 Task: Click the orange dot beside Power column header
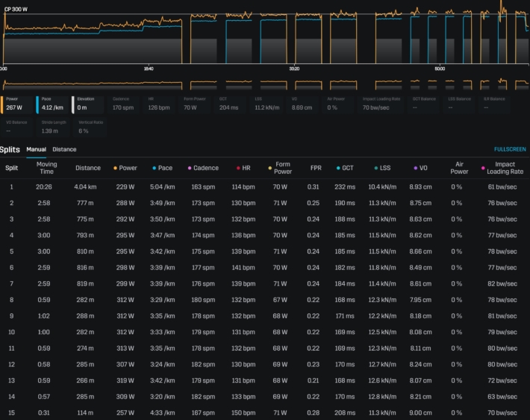coord(114,168)
